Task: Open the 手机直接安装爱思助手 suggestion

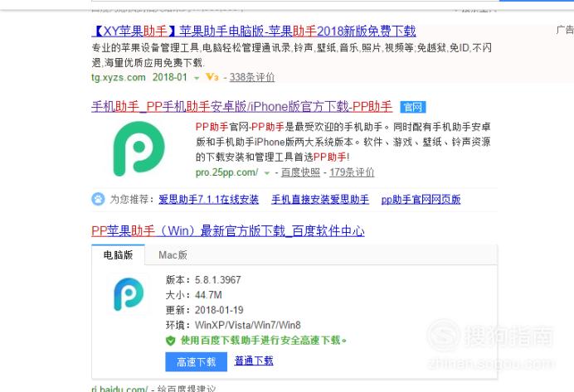Action: [x=320, y=199]
